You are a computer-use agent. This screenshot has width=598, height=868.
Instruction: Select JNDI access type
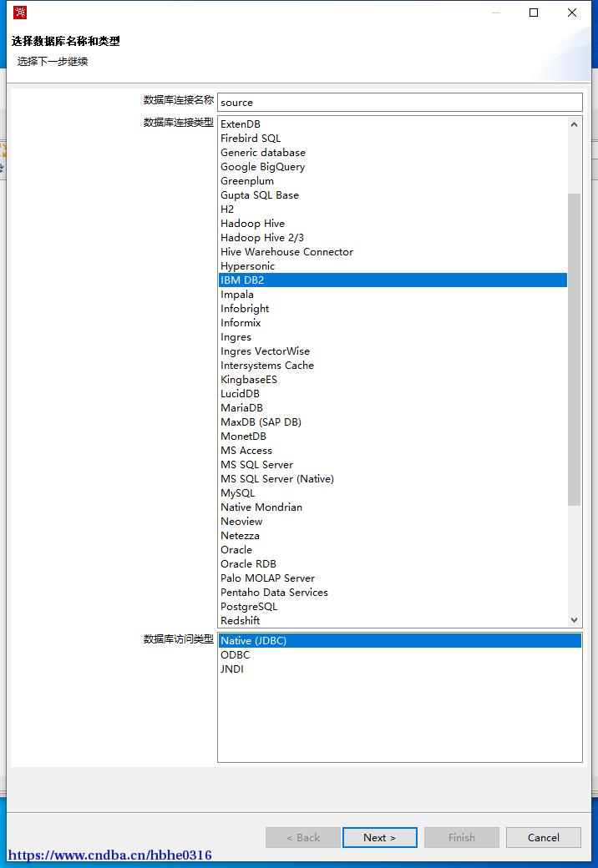coord(400,669)
